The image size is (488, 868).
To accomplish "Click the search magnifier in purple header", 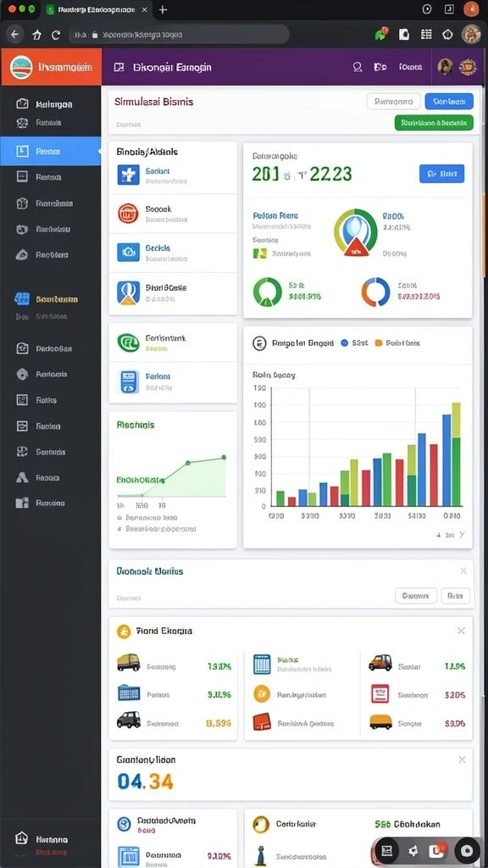I will click(358, 67).
